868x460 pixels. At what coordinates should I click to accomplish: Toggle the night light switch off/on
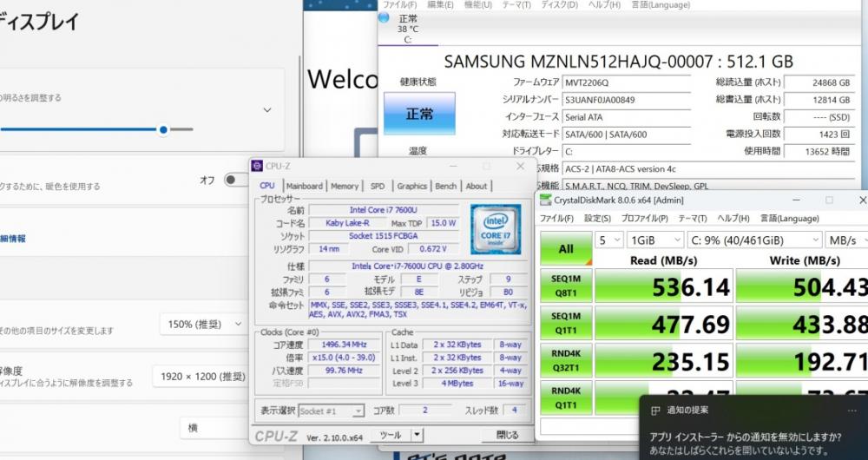[x=236, y=180]
